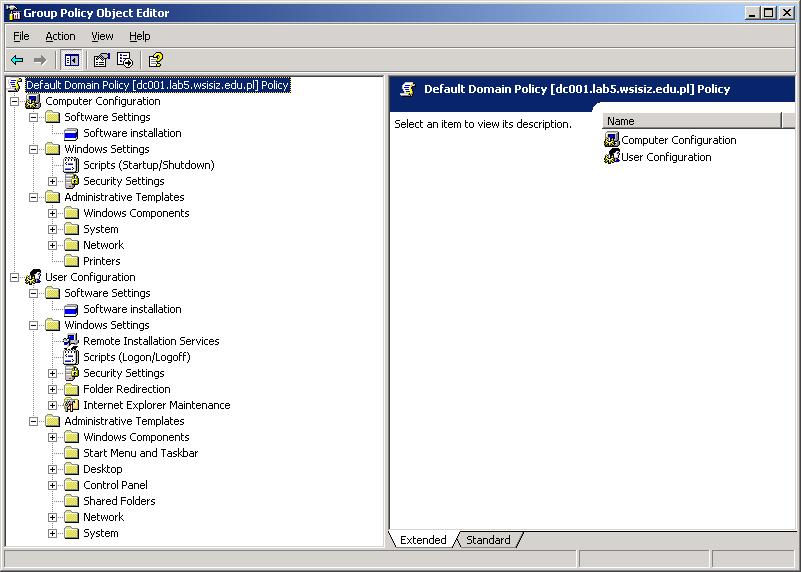
Task: Expand the Control Panel node
Action: click(53, 485)
